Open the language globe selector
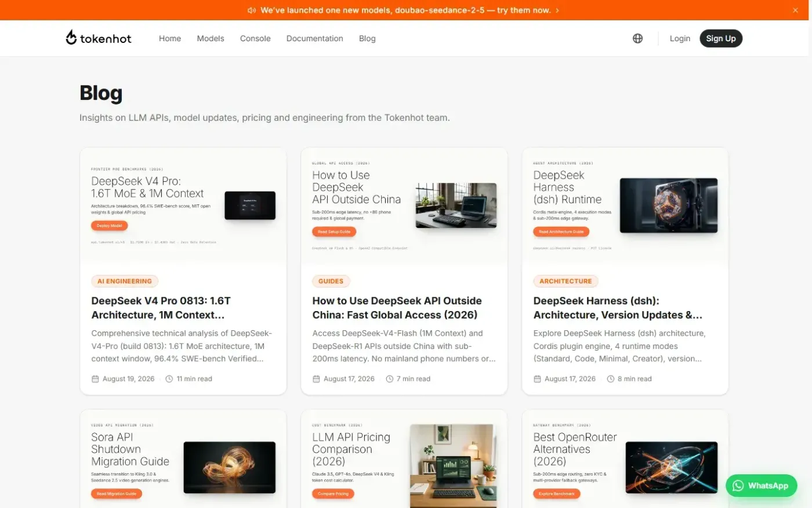 [x=637, y=38]
